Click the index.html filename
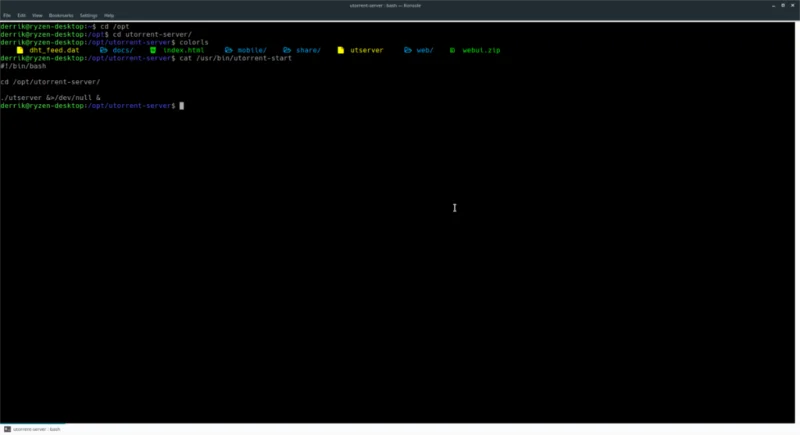Viewport: 800px width, 435px height. click(184, 50)
